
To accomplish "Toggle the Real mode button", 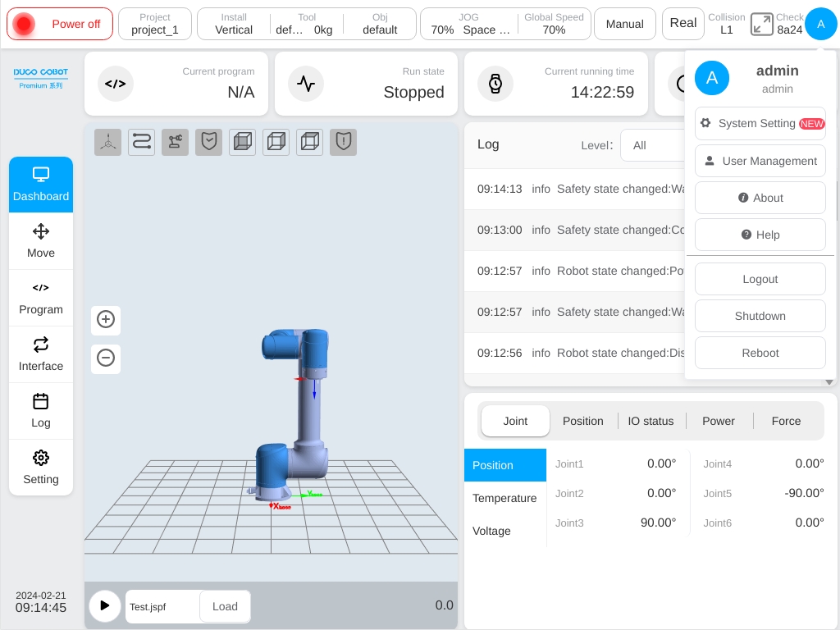I will [x=683, y=24].
